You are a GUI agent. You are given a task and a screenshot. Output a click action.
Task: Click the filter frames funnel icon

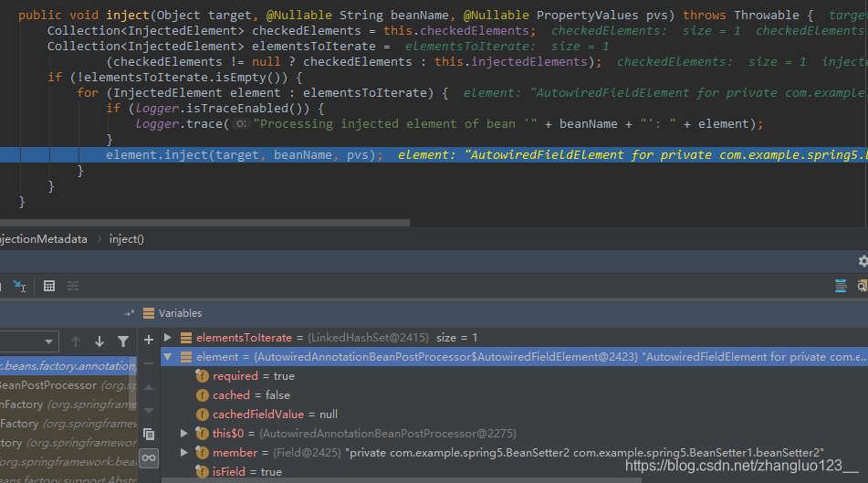[123, 341]
